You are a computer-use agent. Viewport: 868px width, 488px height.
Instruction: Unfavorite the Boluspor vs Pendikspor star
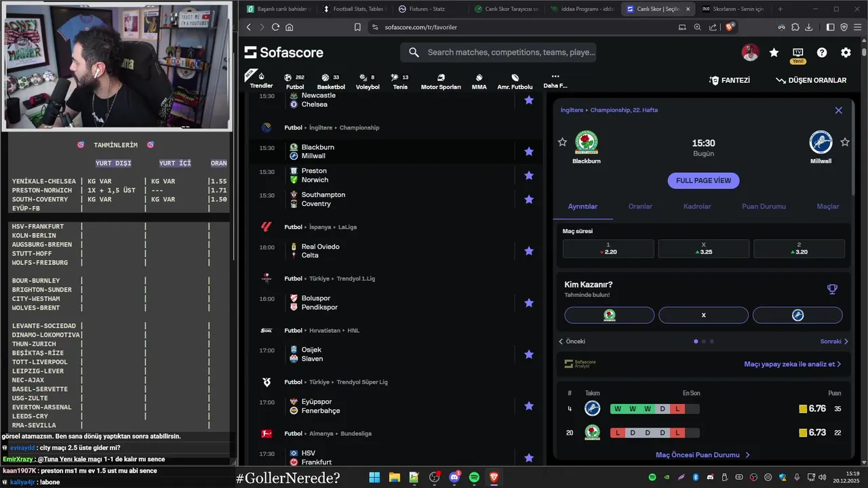[x=529, y=303]
